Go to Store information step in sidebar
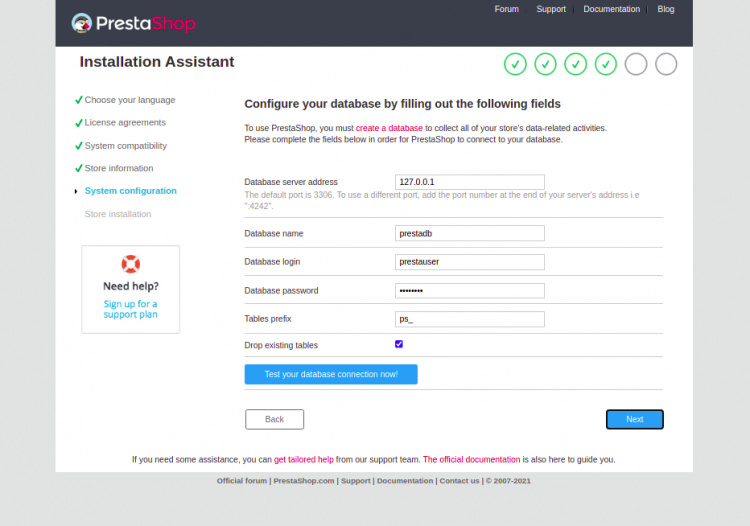The image size is (750, 526). click(119, 168)
